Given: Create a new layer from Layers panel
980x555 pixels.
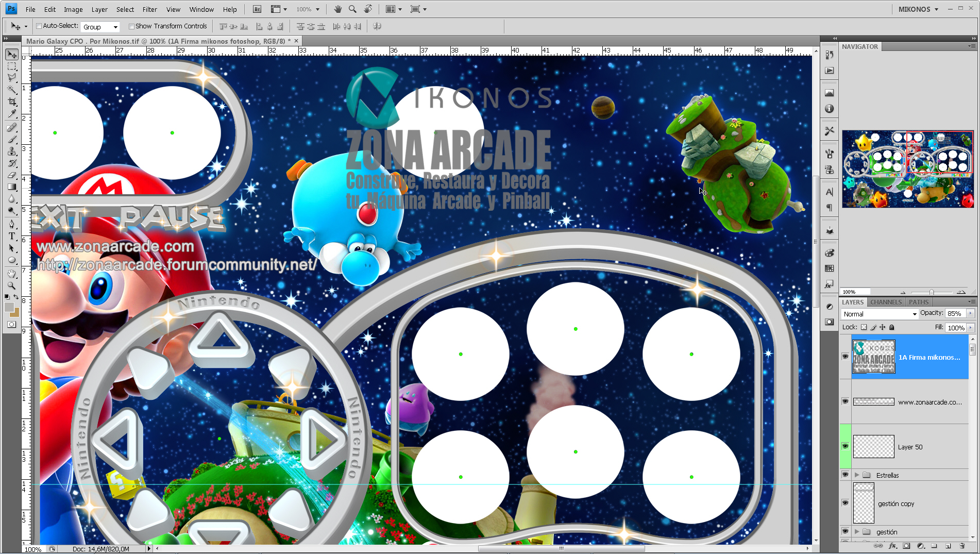Looking at the screenshot, I should point(948,546).
